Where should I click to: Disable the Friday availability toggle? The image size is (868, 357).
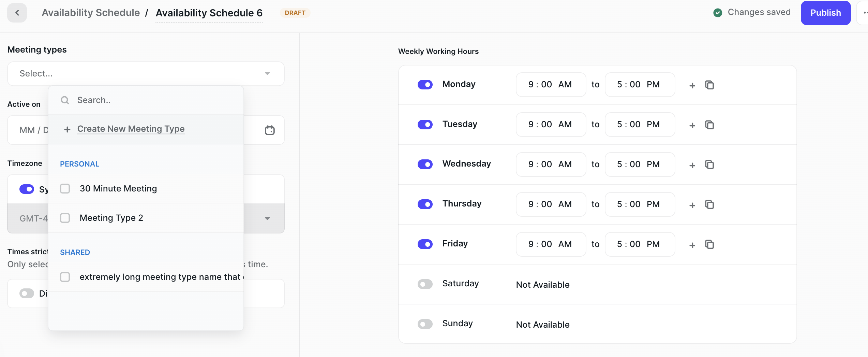tap(425, 244)
